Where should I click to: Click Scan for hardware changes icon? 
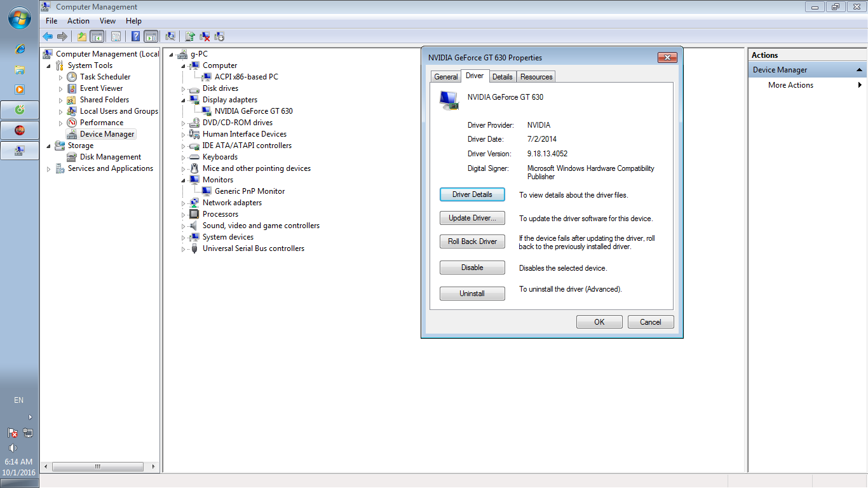(x=170, y=37)
